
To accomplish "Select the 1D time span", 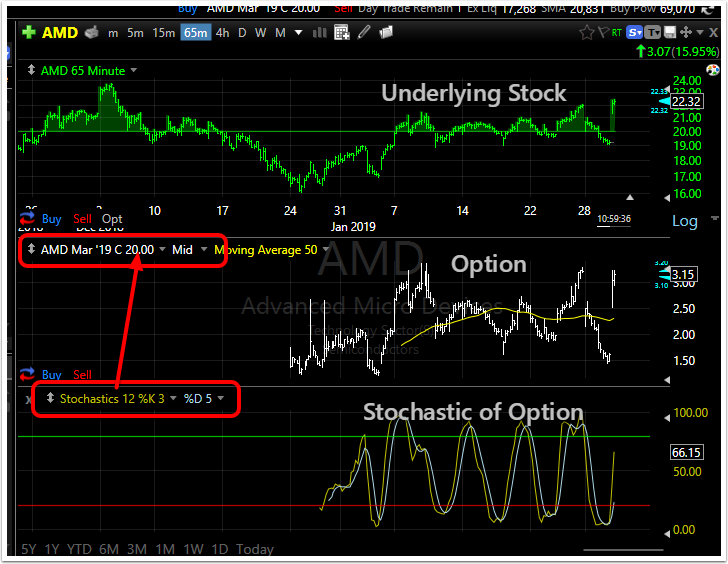I will pyautogui.click(x=220, y=549).
